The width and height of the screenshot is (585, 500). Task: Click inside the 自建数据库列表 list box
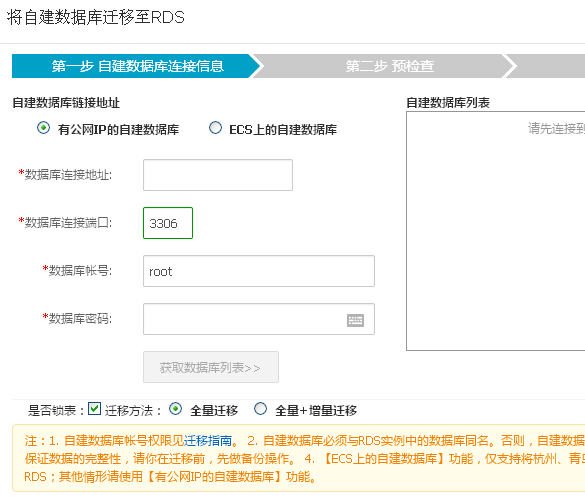495,231
